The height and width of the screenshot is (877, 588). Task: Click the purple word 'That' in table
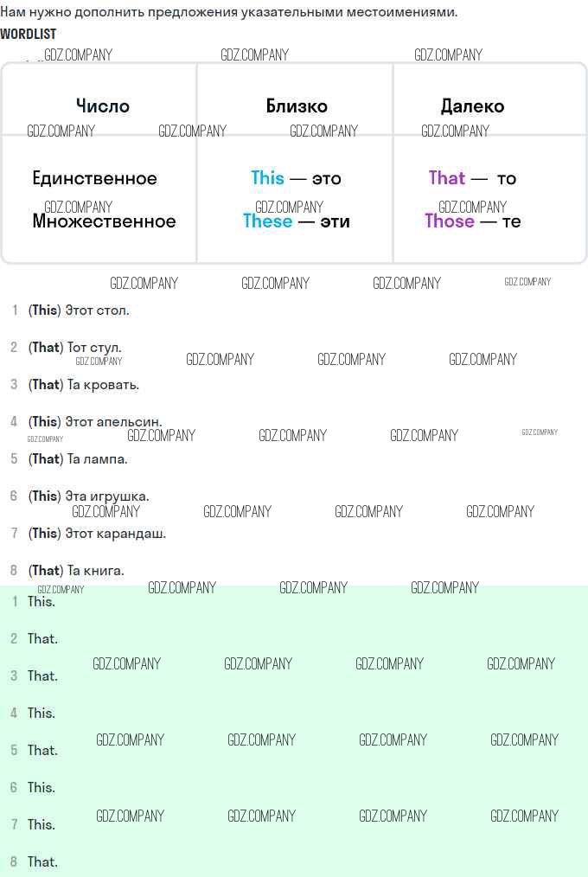(x=447, y=178)
